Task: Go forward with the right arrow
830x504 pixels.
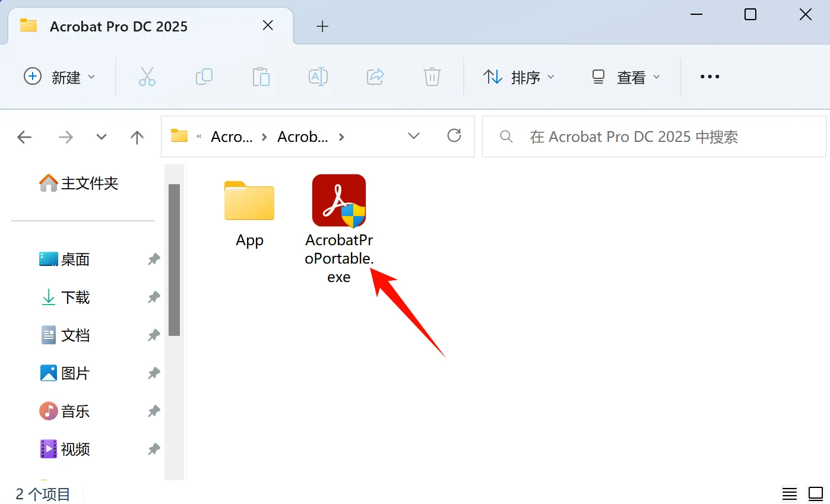Action: click(65, 137)
